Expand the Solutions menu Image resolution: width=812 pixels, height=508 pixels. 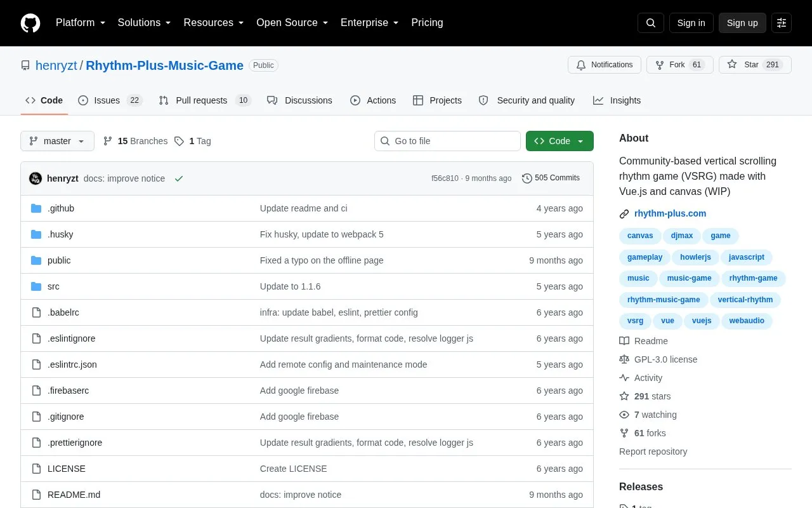pyautogui.click(x=145, y=23)
